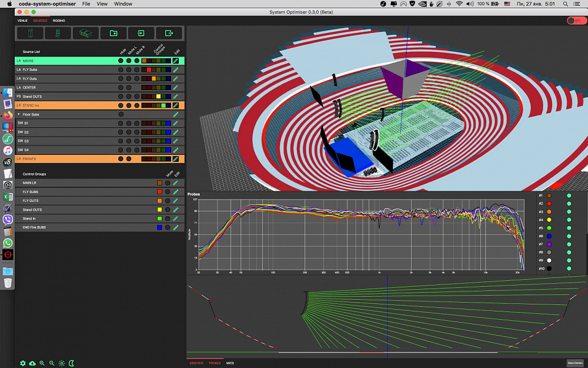Mute the FLY SUBS control group
This screenshot has height=368, width=588.
click(168, 192)
